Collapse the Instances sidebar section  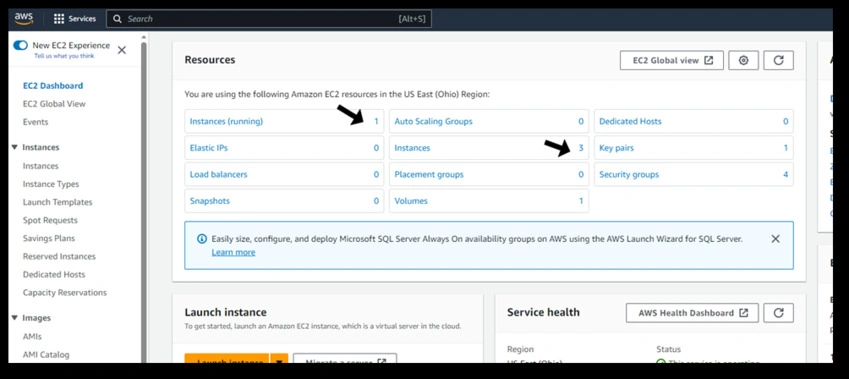[15, 147]
